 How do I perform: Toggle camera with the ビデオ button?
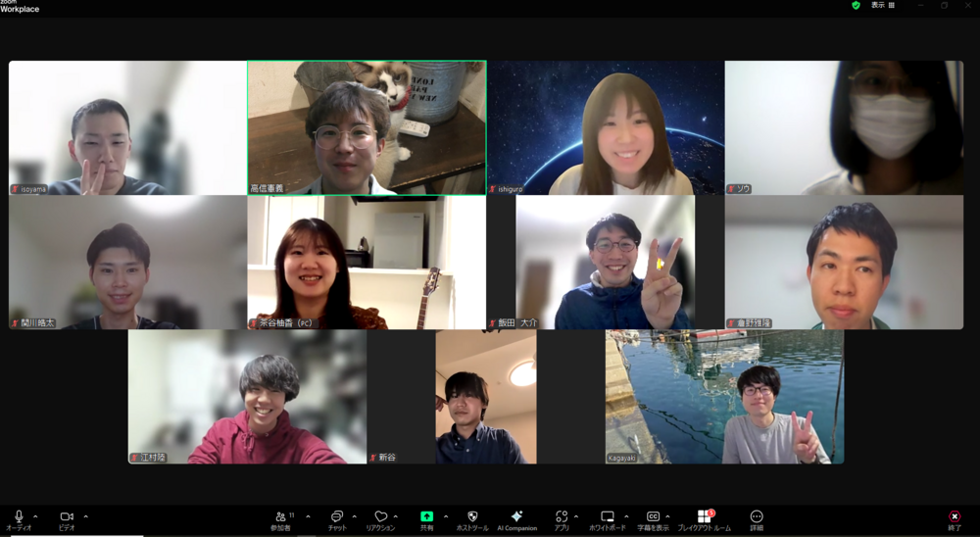(x=67, y=517)
